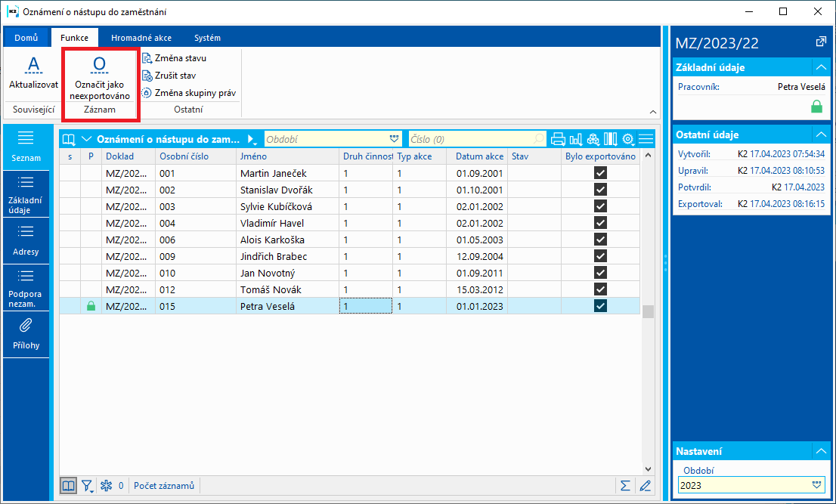The width and height of the screenshot is (836, 504).
Task: Open the Systém tab
Action: [x=207, y=38]
